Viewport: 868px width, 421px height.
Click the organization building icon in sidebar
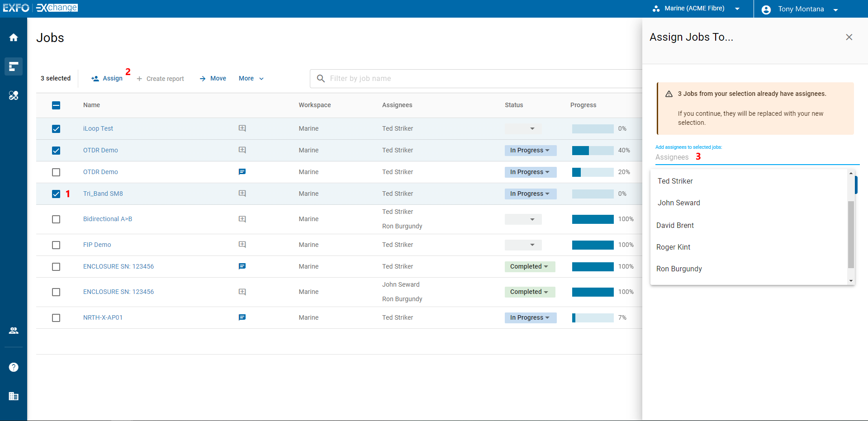point(13,396)
